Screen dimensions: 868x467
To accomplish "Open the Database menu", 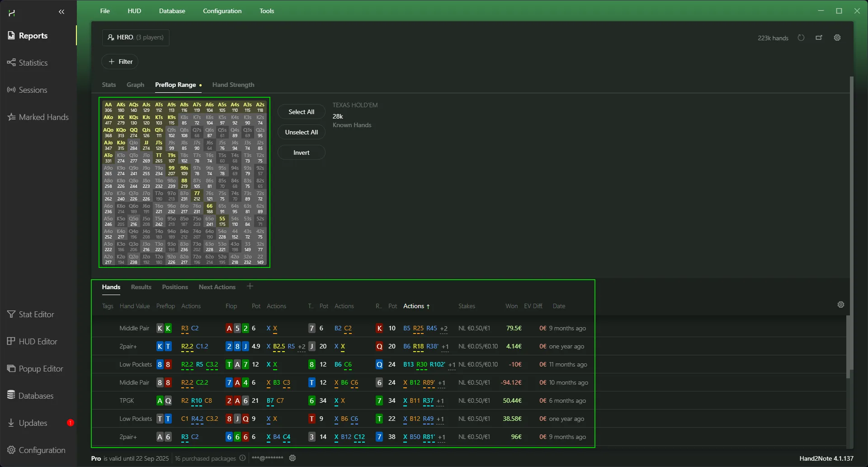I will point(172,11).
